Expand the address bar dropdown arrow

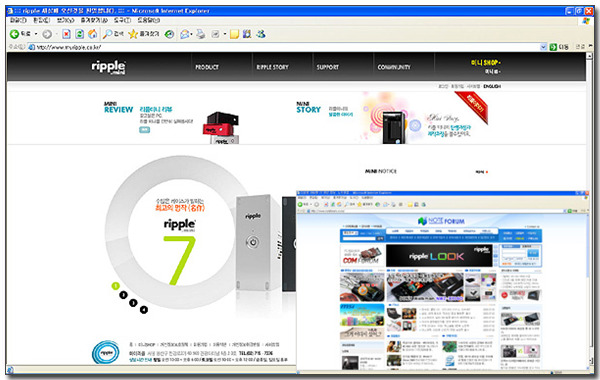[x=543, y=47]
